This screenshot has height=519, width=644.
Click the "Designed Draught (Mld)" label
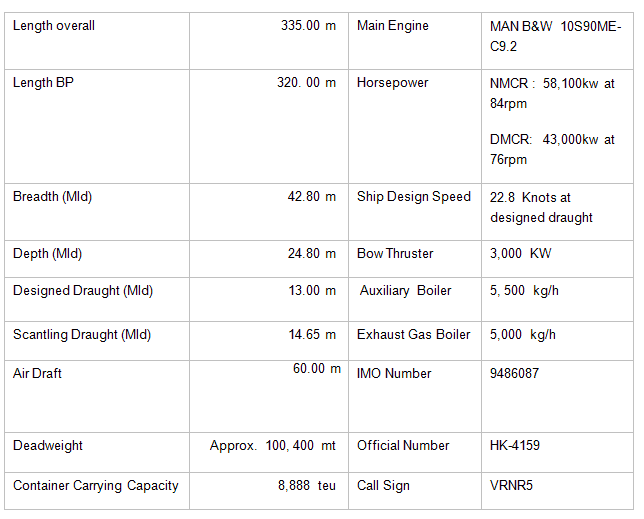[83, 291]
